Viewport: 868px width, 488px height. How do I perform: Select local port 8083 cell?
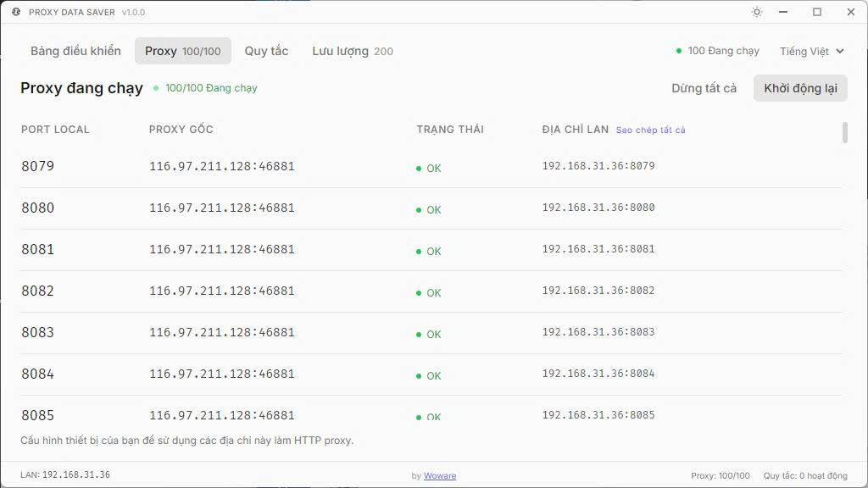click(37, 332)
